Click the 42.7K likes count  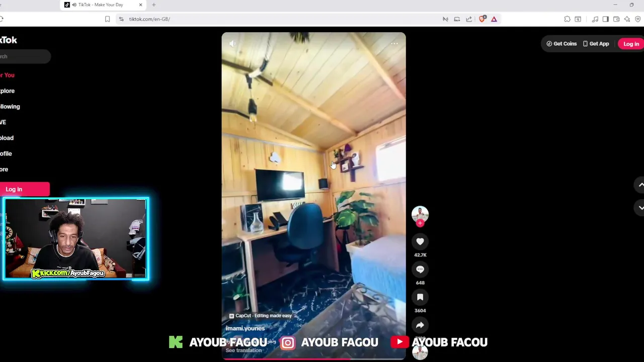pyautogui.click(x=420, y=255)
